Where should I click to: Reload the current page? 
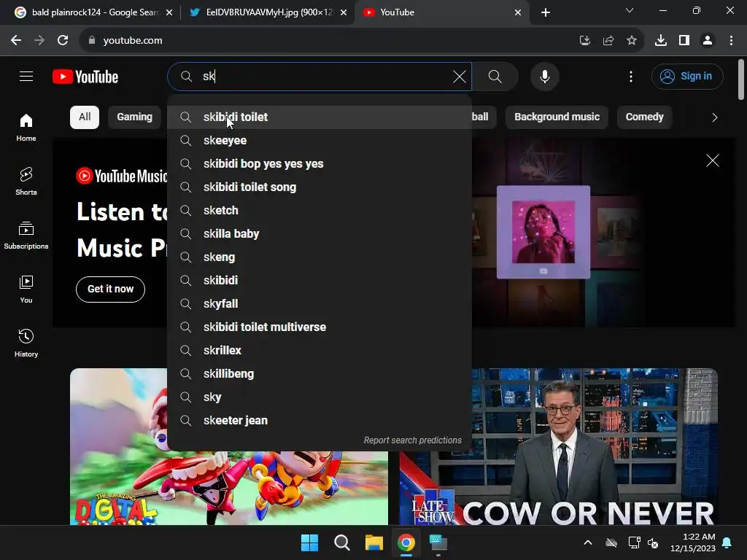pos(63,41)
